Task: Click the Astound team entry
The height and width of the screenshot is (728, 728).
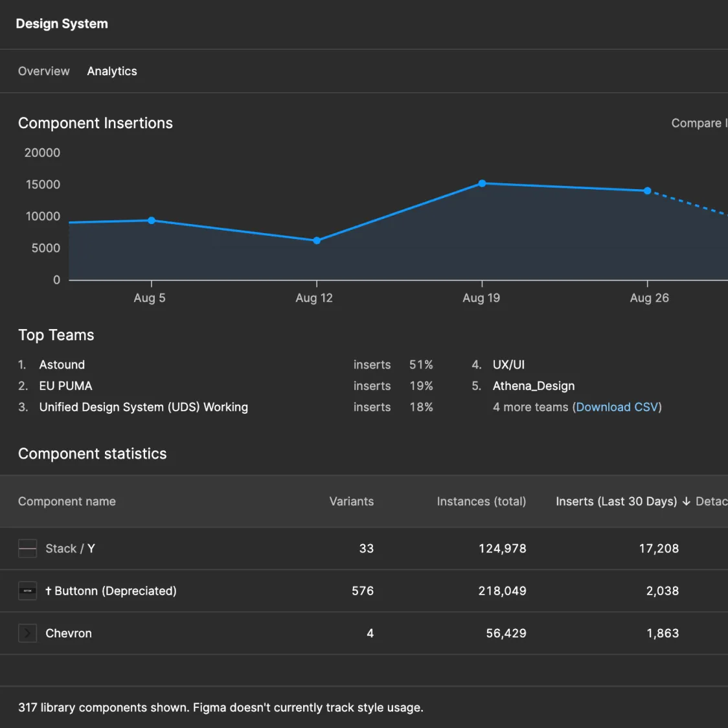Action: (62, 365)
